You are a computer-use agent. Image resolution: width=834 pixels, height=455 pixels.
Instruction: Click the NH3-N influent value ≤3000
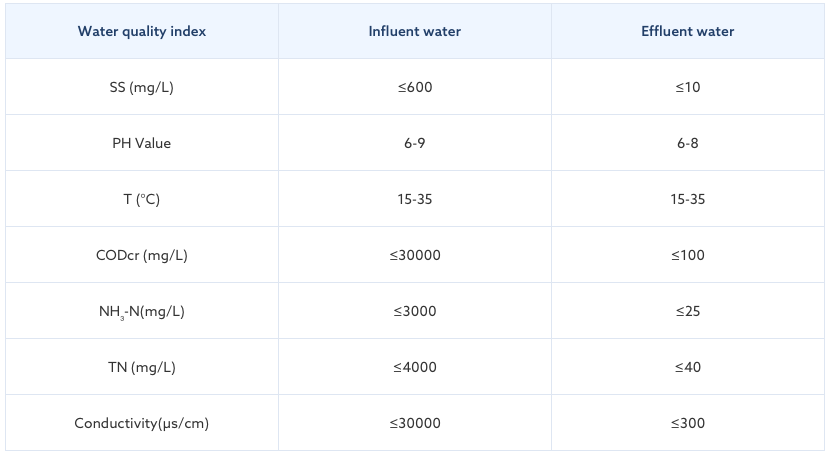tap(414, 311)
